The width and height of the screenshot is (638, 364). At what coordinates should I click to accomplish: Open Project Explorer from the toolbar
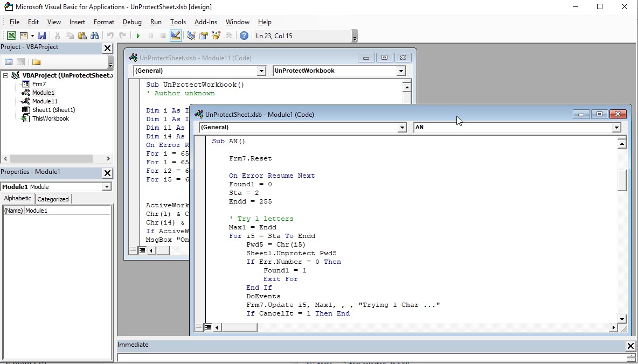point(191,36)
